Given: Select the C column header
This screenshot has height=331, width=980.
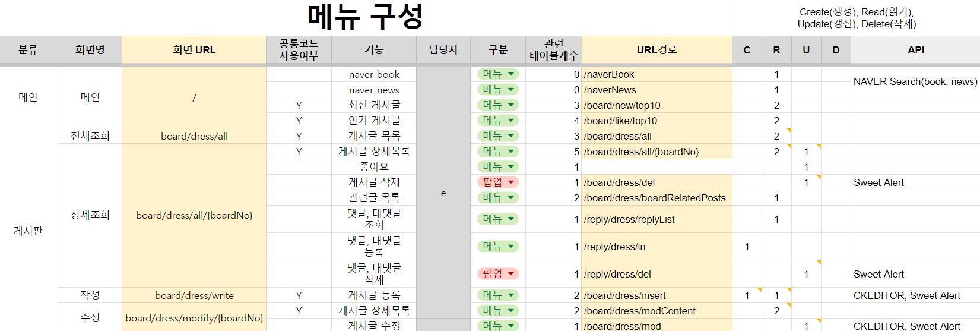Looking at the screenshot, I should [747, 50].
